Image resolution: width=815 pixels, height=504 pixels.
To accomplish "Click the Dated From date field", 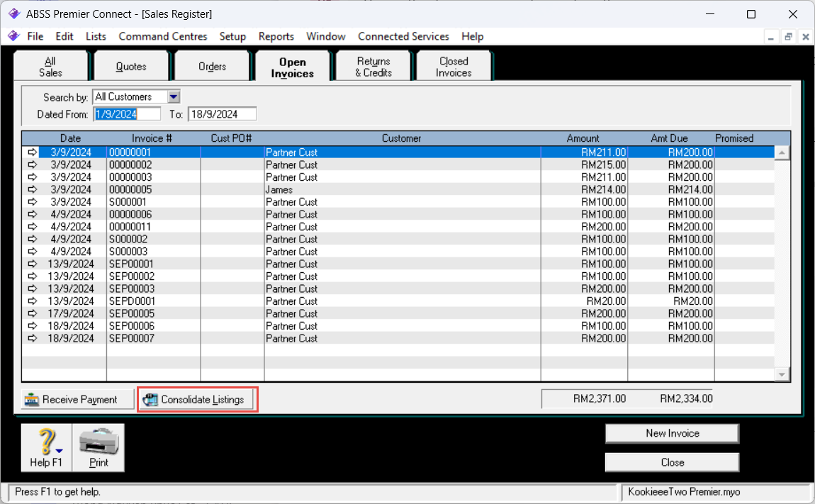I will coord(127,114).
